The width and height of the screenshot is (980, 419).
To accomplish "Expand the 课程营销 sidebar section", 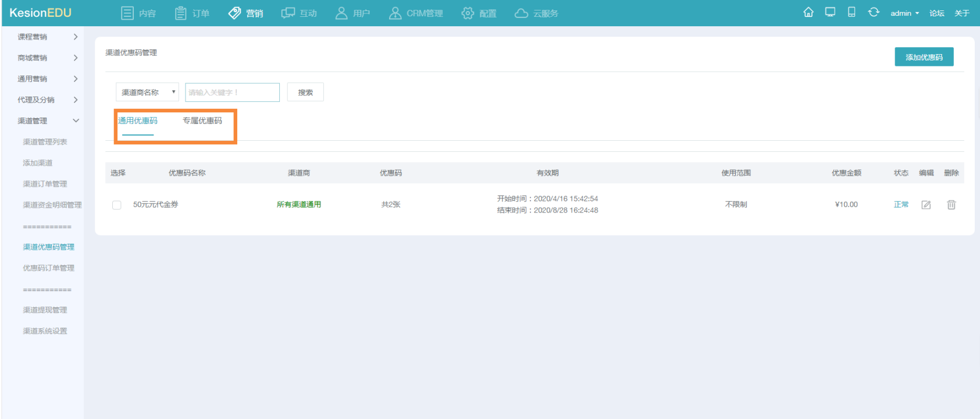I will (48, 37).
